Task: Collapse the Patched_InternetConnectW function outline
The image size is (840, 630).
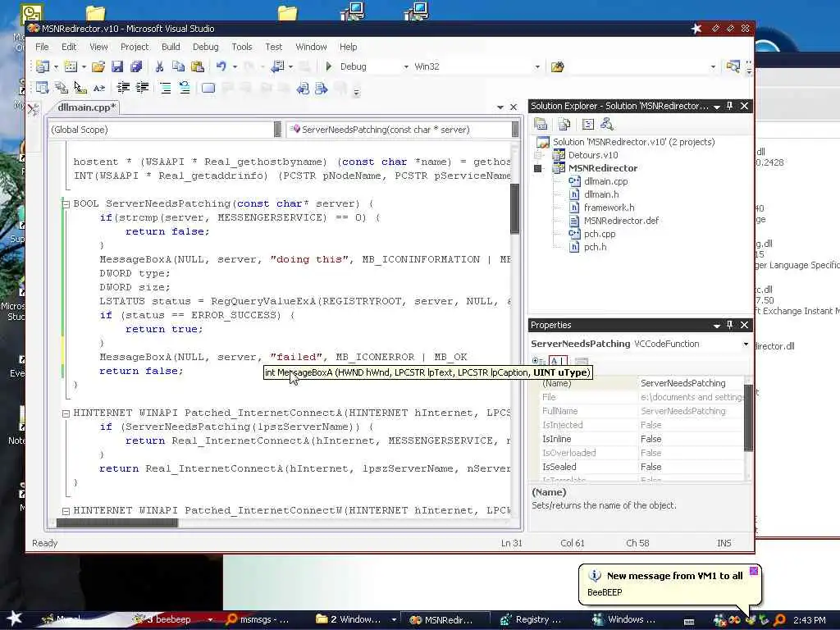Action: tap(66, 511)
